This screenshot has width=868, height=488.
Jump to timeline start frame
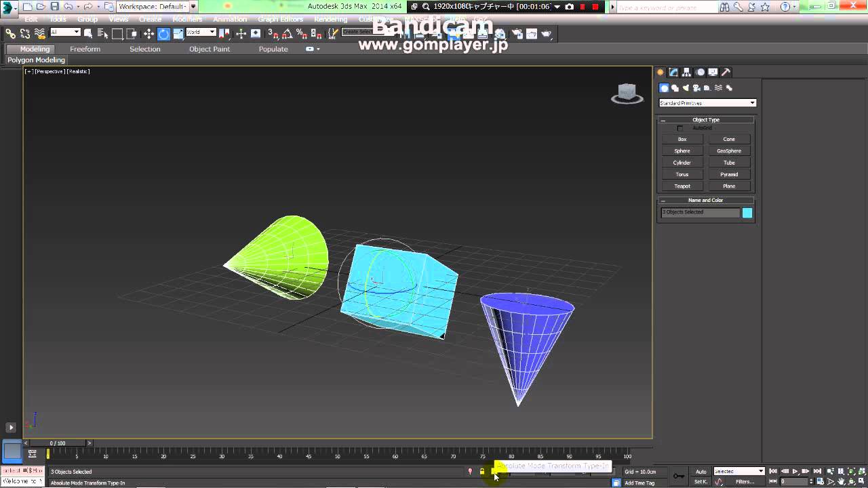tap(773, 471)
